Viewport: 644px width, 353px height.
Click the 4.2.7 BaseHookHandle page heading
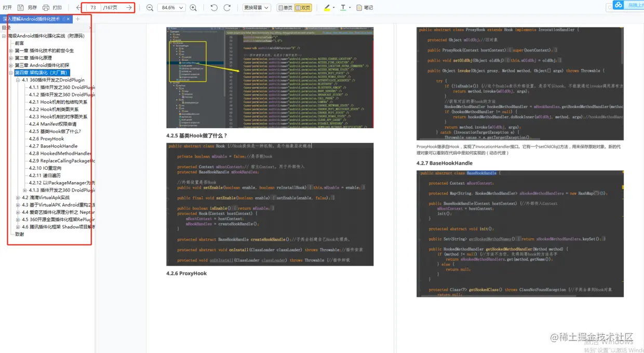point(445,163)
